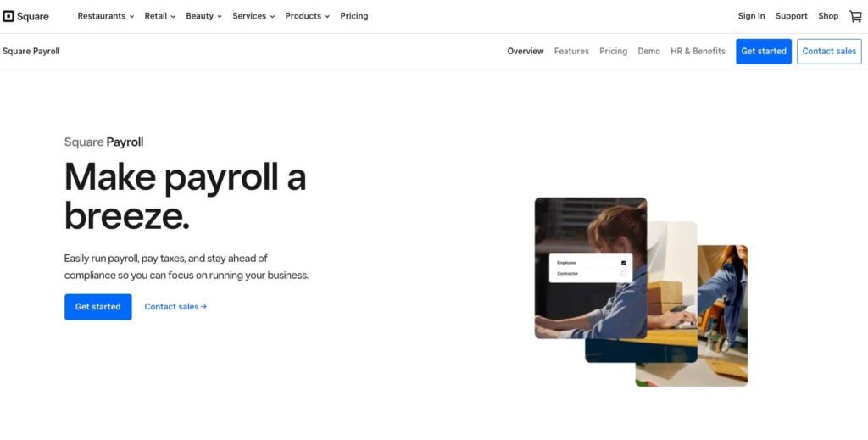
Task: Expand the Products dropdown menu
Action: click(x=307, y=16)
